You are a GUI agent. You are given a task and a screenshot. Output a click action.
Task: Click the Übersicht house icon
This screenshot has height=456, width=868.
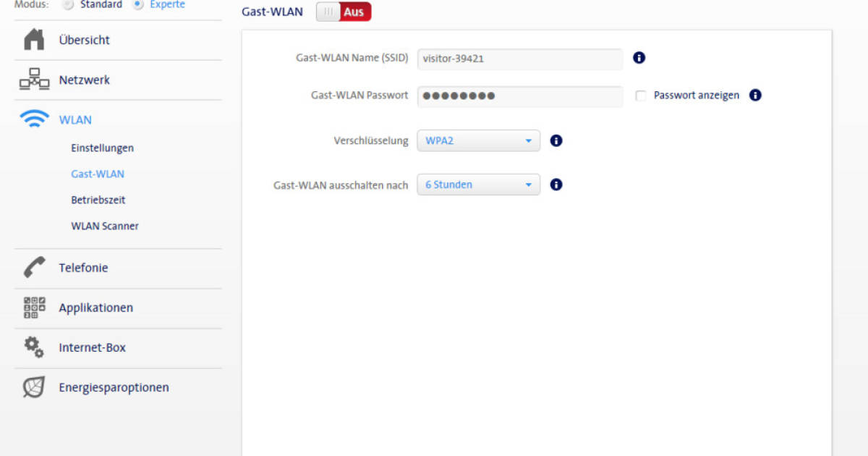click(x=34, y=40)
